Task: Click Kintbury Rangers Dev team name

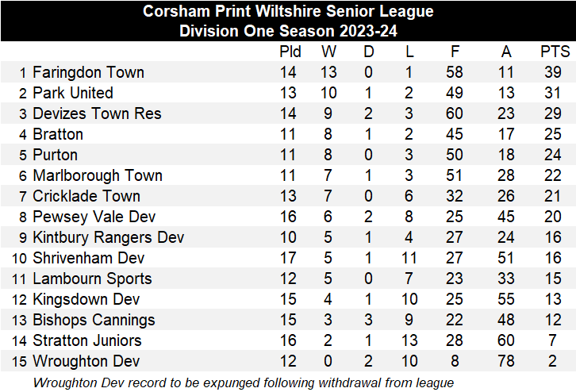Action: pyautogui.click(x=109, y=237)
